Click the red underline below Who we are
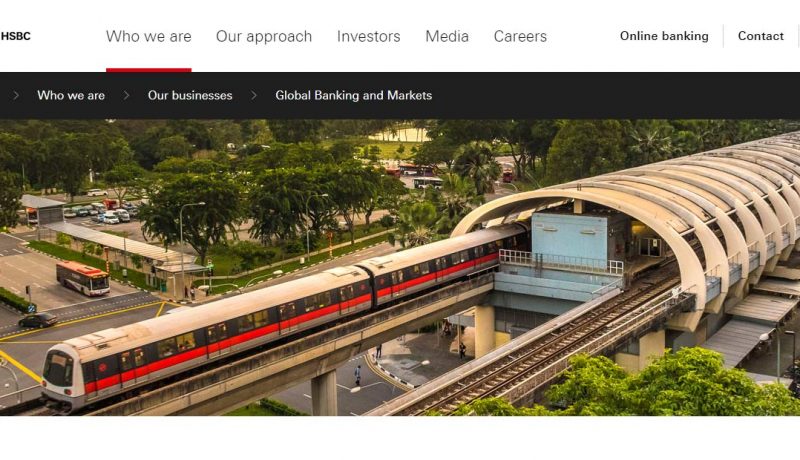Screen dimensions: 800x460 (148, 70)
